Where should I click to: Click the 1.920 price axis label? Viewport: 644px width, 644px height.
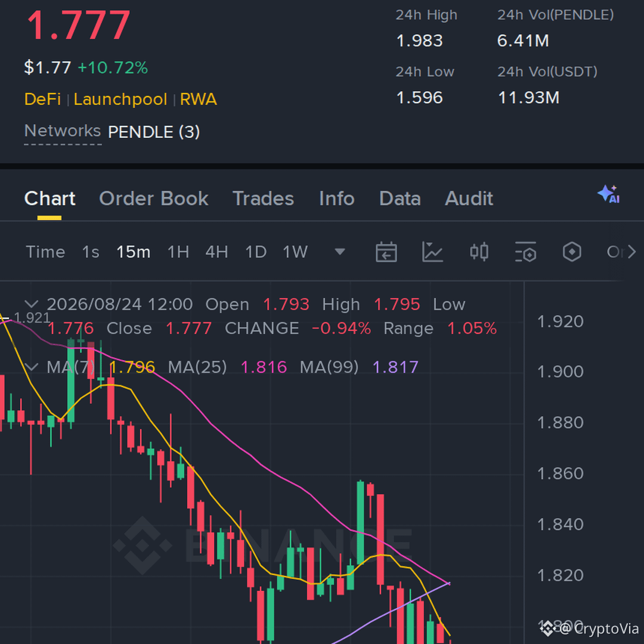[x=560, y=321]
